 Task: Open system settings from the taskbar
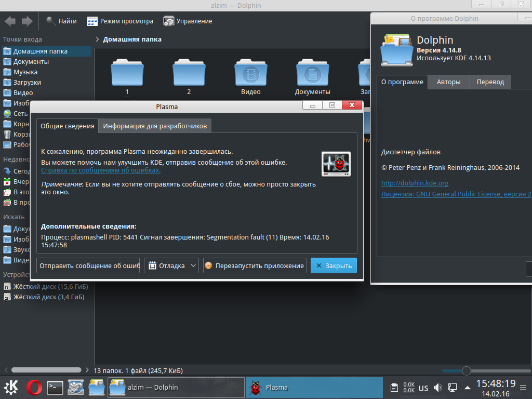pos(76,387)
